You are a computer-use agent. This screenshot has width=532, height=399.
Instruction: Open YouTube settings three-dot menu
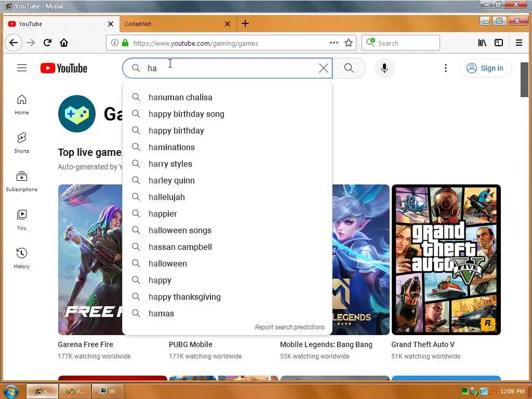445,68
